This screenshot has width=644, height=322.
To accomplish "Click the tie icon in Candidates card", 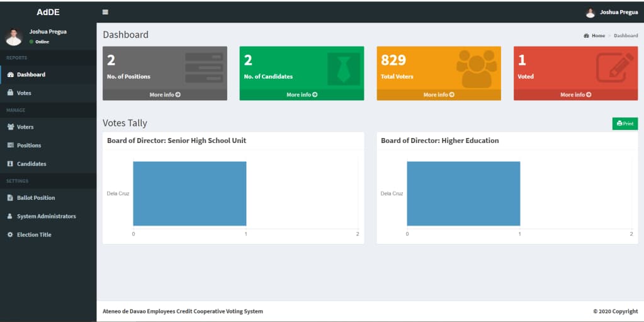I will click(x=343, y=69).
